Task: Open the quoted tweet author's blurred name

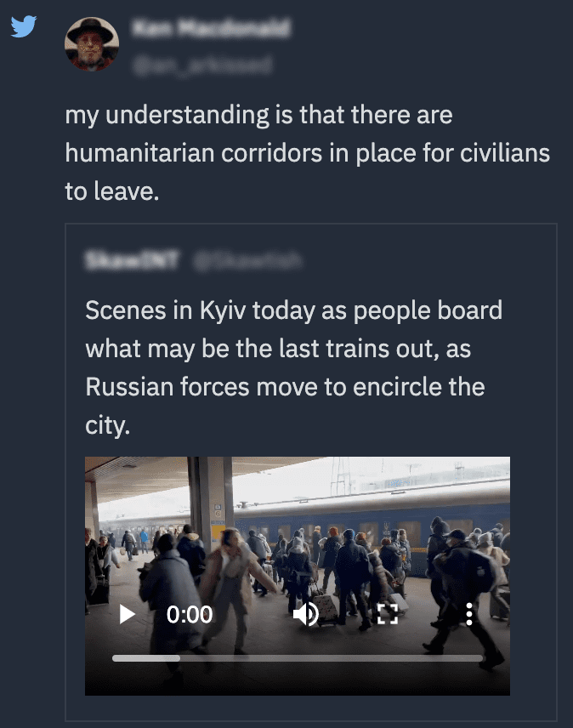Action: tap(133, 260)
